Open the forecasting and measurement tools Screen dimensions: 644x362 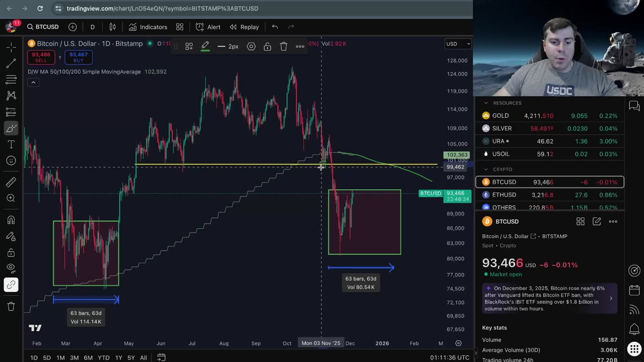11,112
